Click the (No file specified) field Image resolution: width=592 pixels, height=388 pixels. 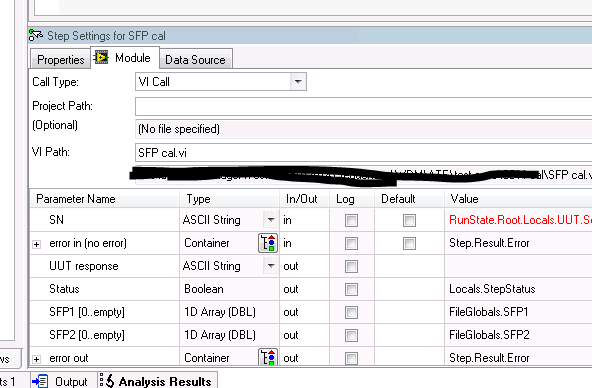click(x=364, y=129)
